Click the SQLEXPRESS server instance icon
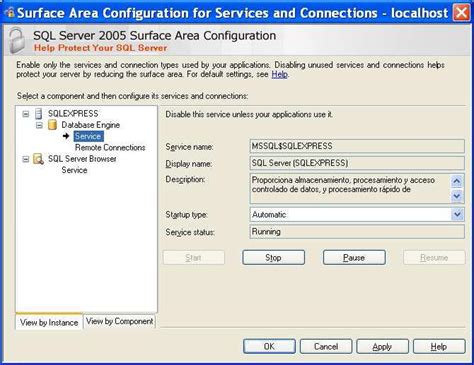This screenshot has height=365, width=474. click(x=39, y=114)
